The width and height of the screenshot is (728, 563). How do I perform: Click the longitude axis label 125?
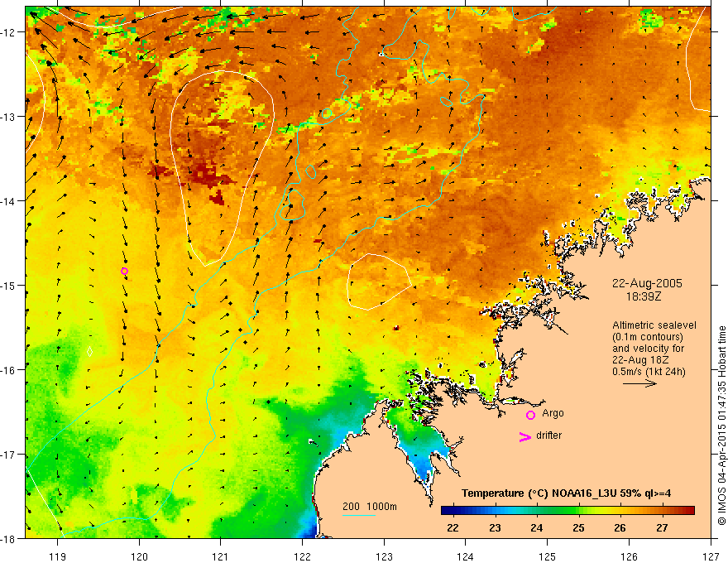pyautogui.click(x=548, y=556)
